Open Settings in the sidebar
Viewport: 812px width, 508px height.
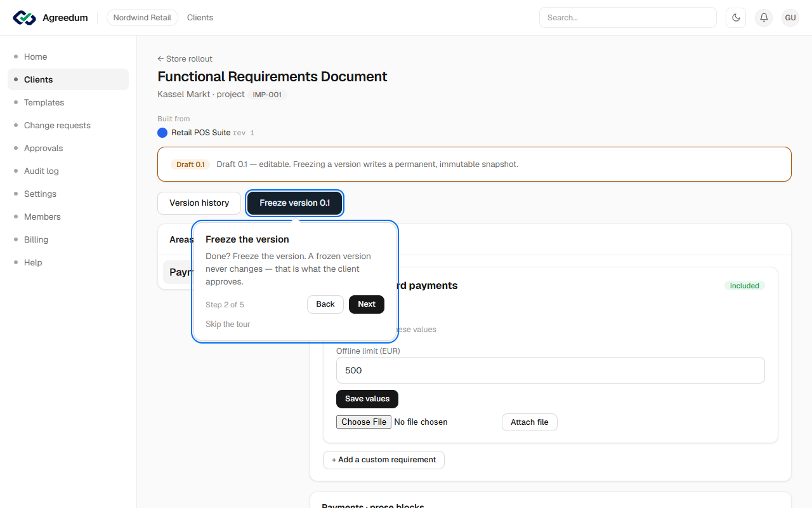click(x=68, y=194)
